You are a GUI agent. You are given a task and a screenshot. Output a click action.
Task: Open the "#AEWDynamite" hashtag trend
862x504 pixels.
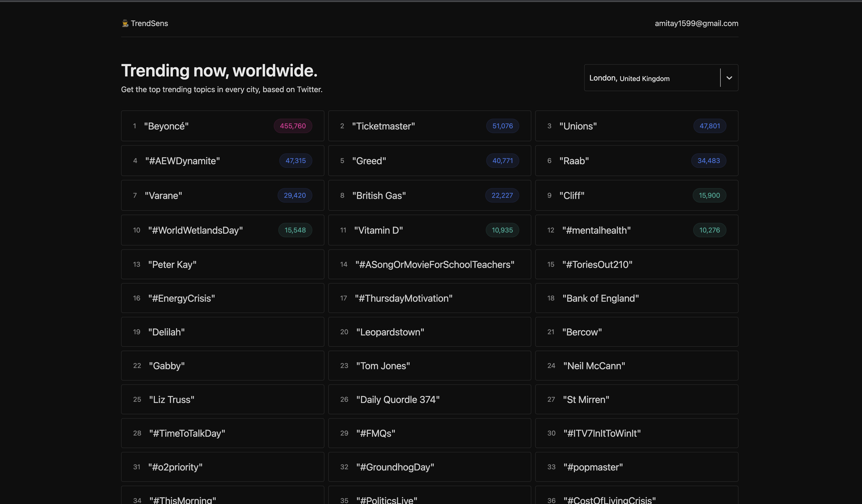(x=222, y=161)
